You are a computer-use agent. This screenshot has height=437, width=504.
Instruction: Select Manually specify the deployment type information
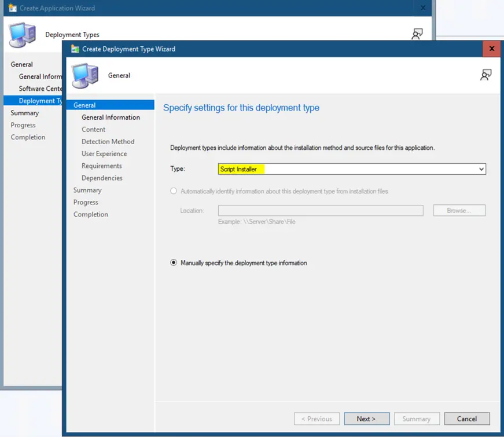[x=174, y=263]
